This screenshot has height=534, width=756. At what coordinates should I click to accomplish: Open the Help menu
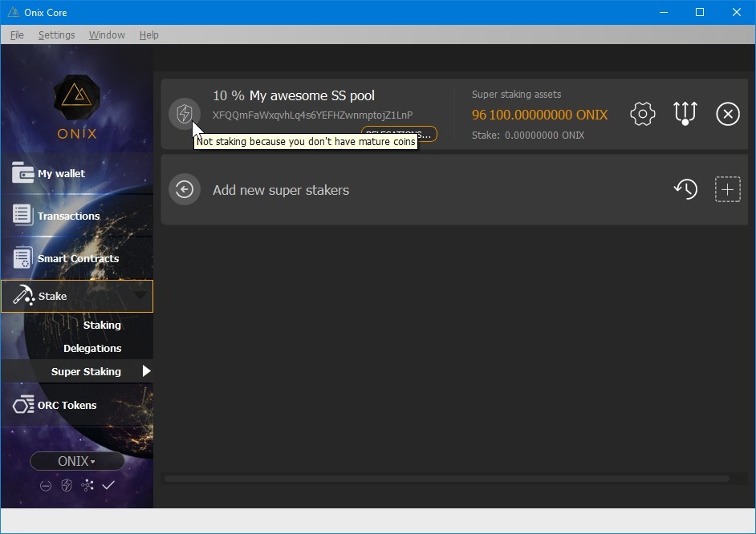tap(148, 34)
